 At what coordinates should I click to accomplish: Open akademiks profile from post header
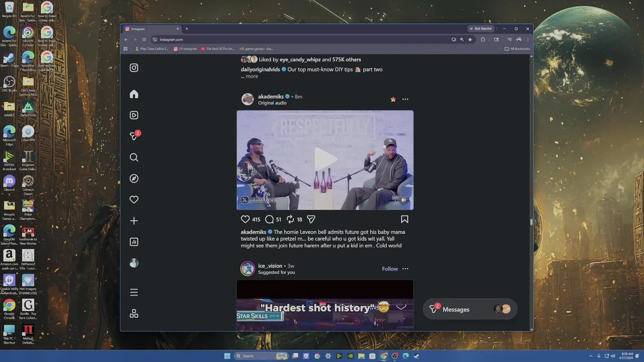(x=271, y=97)
